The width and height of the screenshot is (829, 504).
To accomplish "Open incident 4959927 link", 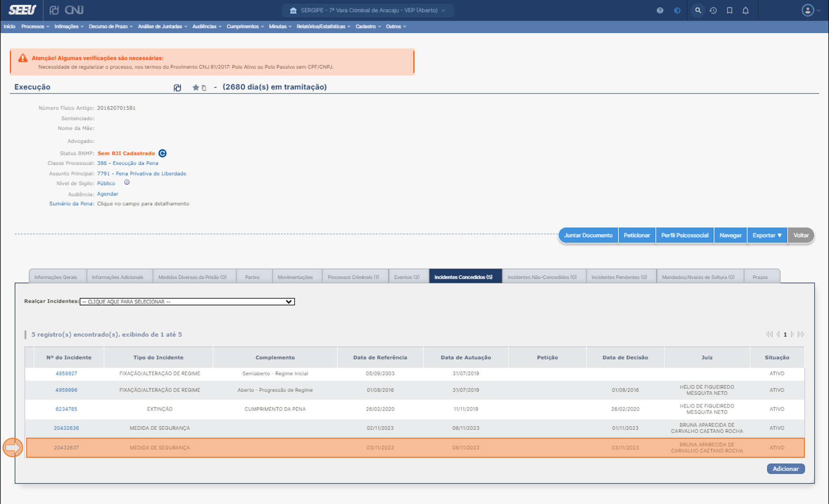I will [x=66, y=374].
